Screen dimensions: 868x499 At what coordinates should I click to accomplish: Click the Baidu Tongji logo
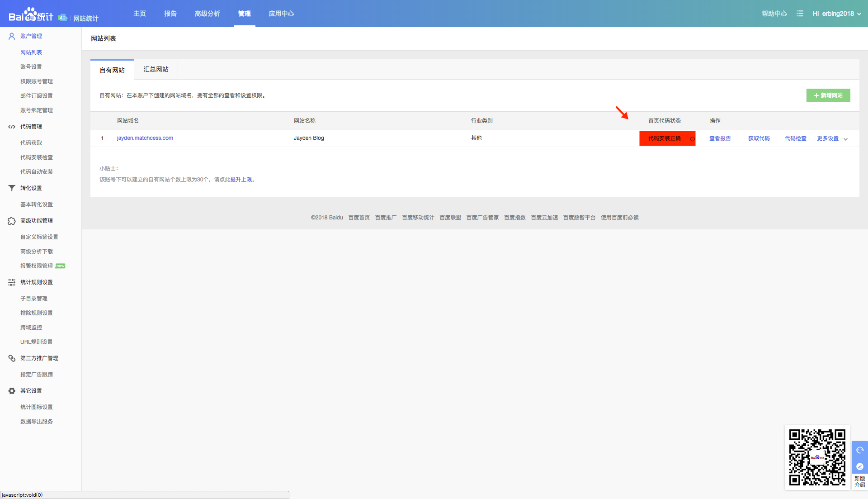click(31, 15)
